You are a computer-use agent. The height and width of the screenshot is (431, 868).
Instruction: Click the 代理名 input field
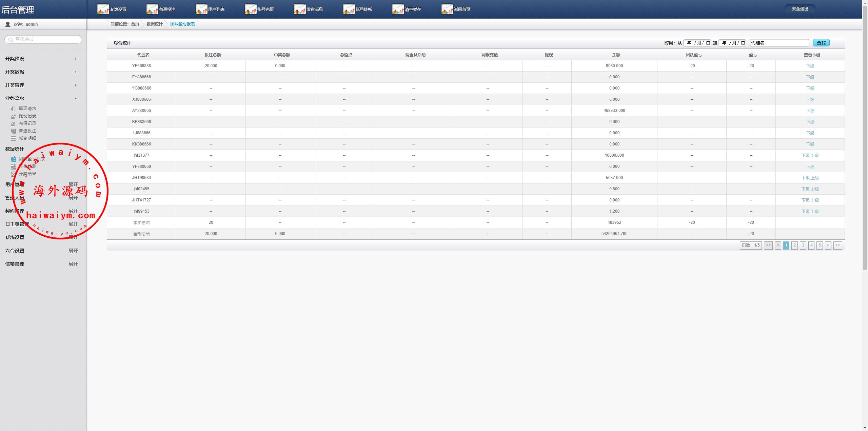point(779,43)
